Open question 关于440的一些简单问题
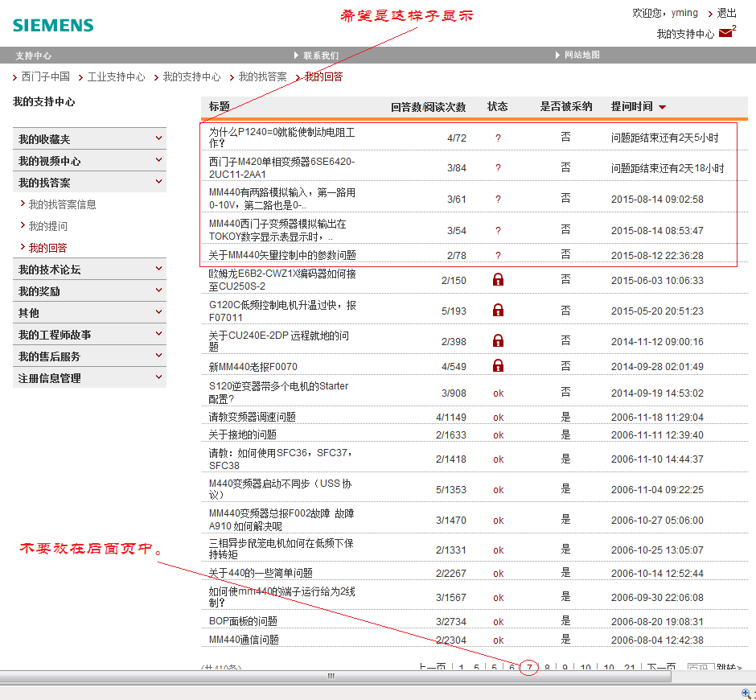The width and height of the screenshot is (756, 700). point(261,573)
